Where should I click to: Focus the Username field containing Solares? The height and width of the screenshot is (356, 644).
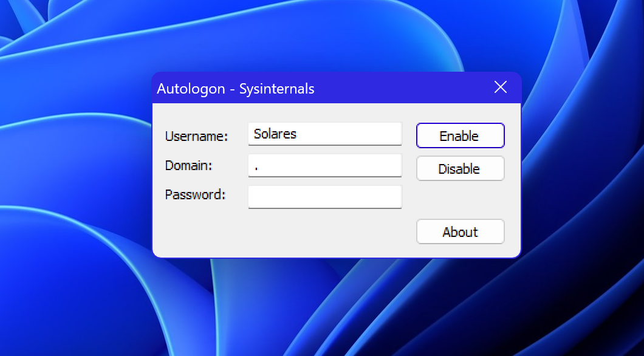click(x=325, y=134)
